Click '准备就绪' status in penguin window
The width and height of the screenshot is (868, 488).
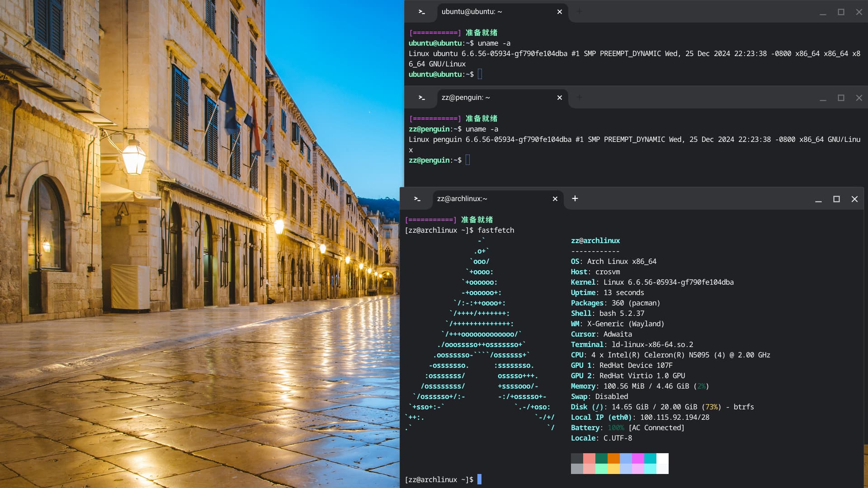coord(481,118)
